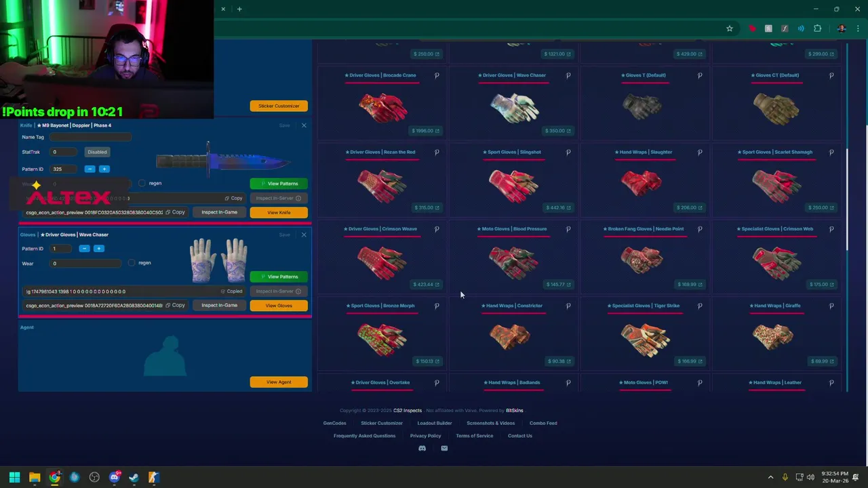Pin the Sport Gloves Scarlet Shamagh item
Image resolution: width=868 pixels, height=488 pixels.
tap(831, 152)
